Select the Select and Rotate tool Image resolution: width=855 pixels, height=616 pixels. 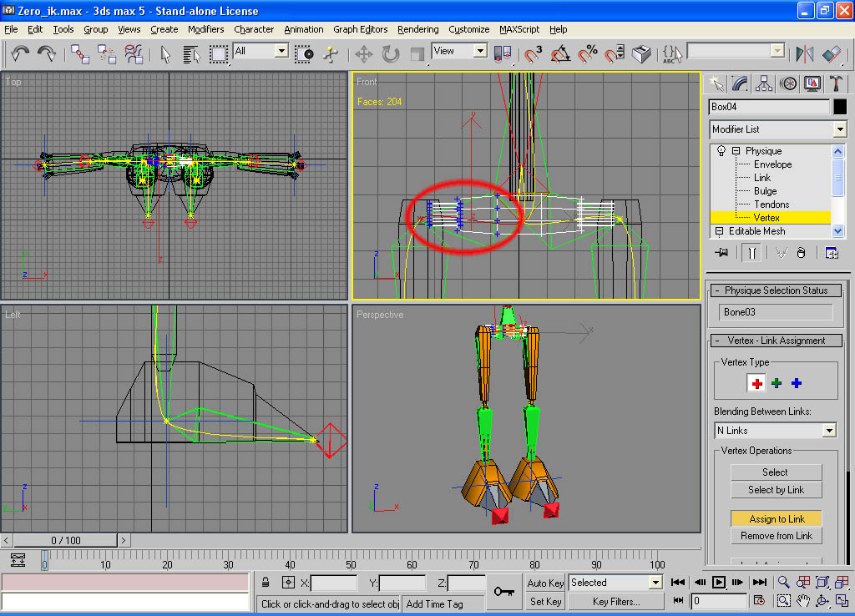point(390,54)
